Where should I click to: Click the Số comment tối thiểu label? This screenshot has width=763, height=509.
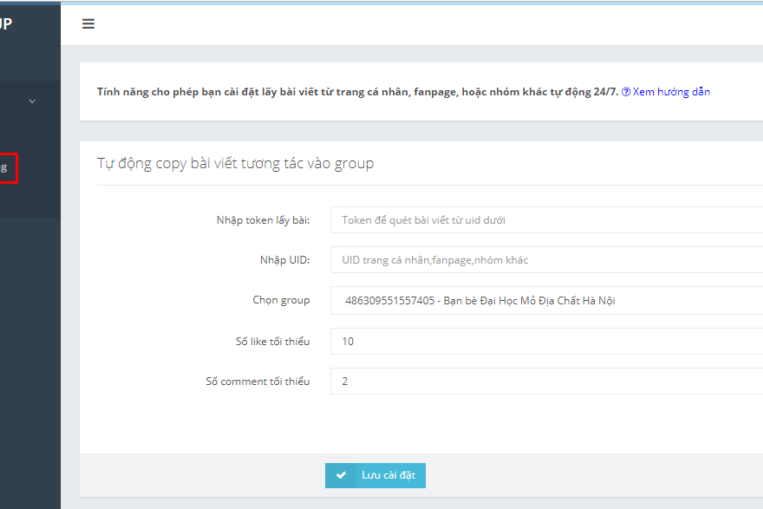[257, 381]
